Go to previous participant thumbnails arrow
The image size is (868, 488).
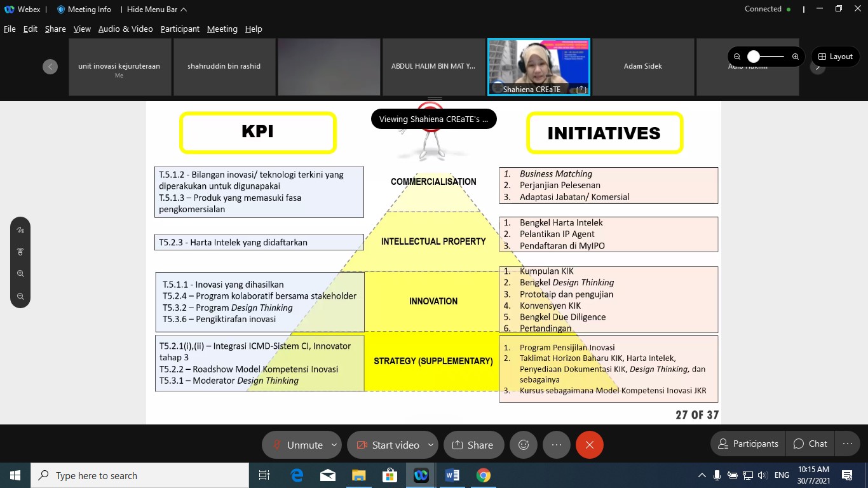click(50, 67)
